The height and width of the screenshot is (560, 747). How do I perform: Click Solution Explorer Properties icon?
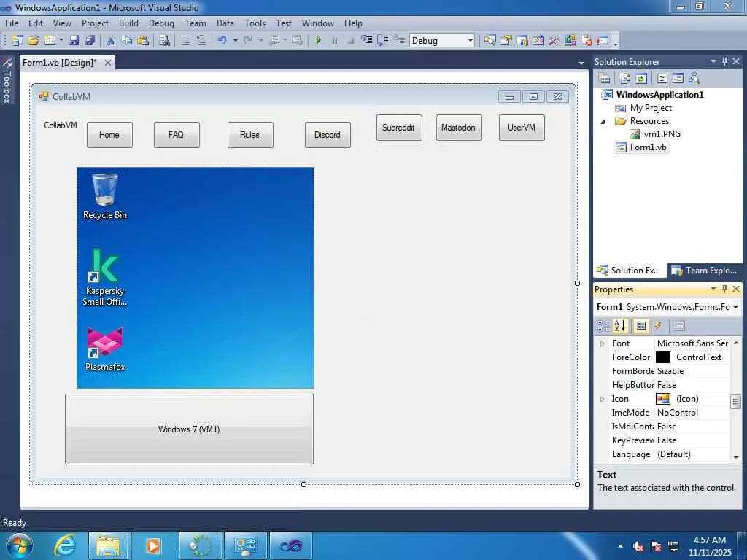pyautogui.click(x=605, y=79)
